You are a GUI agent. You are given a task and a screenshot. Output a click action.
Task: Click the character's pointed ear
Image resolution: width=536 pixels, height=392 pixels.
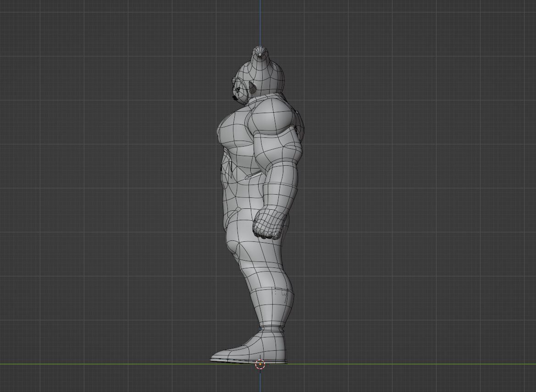[253, 87]
